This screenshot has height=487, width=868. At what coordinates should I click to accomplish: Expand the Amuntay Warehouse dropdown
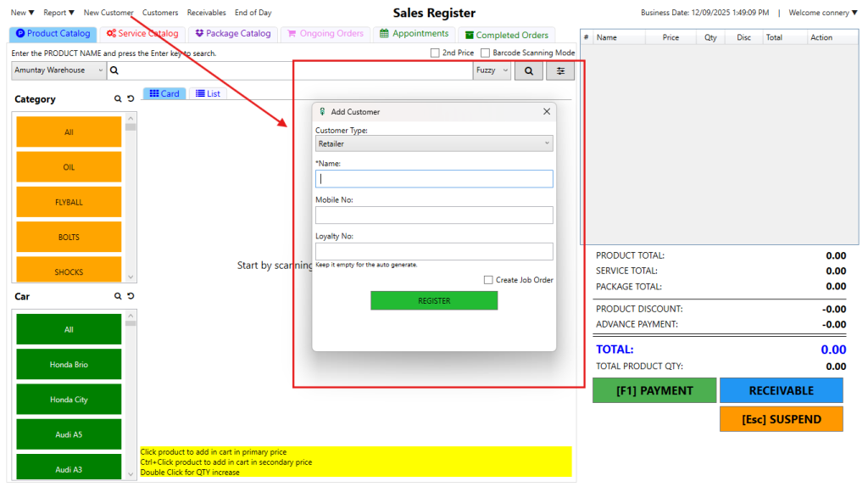(58, 70)
